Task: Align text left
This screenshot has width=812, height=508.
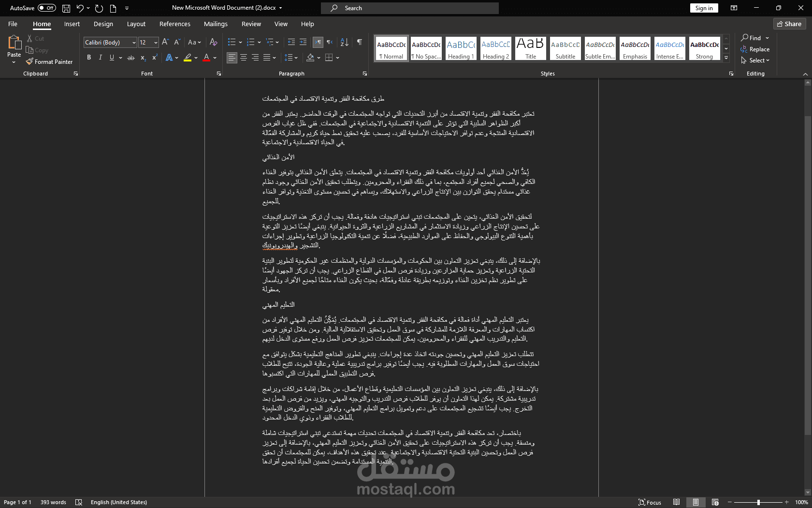Action: [x=232, y=58]
